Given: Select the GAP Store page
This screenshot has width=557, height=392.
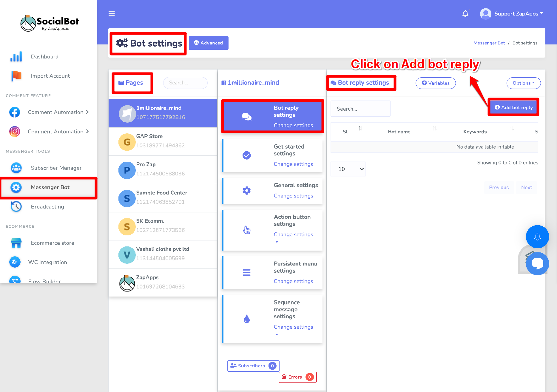Looking at the screenshot, I should click(163, 141).
